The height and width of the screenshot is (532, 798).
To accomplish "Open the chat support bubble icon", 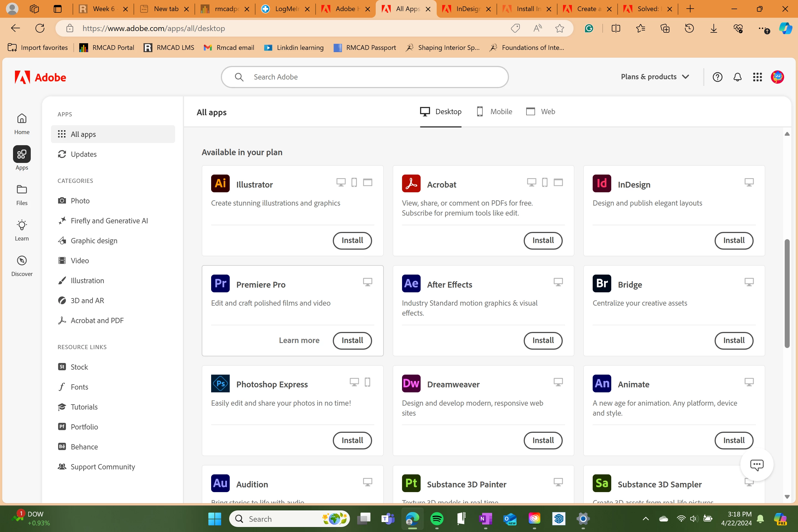I will 757,464.
